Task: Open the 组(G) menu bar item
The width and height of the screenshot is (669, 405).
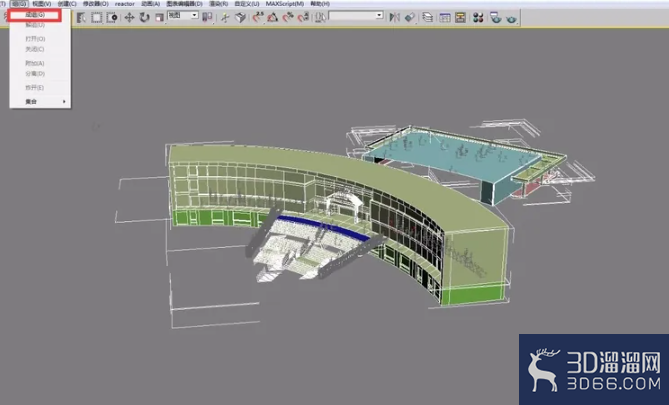Action: click(19, 4)
